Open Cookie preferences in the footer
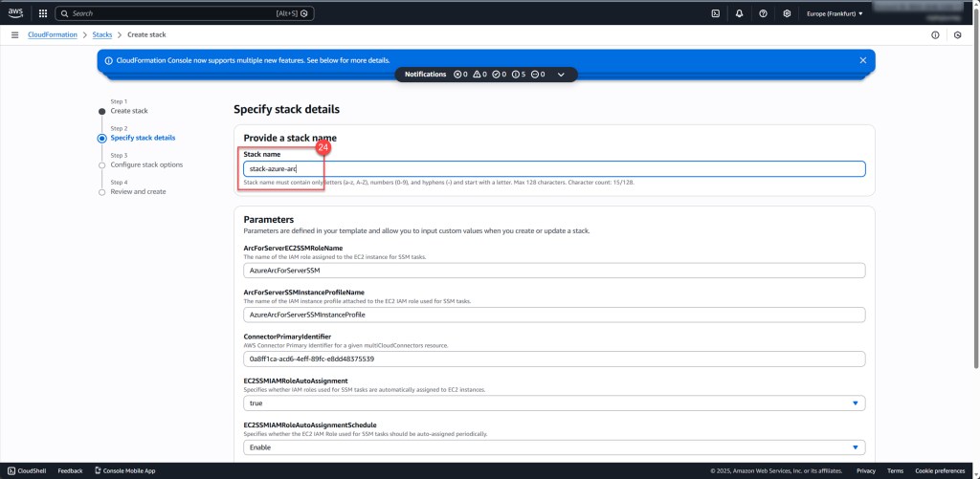The width and height of the screenshot is (980, 479). point(939,470)
